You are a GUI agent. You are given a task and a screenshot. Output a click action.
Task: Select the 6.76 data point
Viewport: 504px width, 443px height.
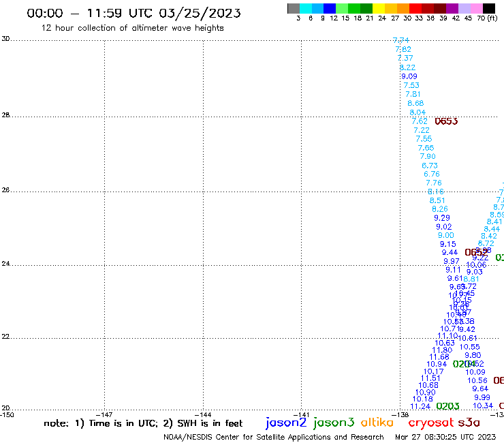pos(432,174)
